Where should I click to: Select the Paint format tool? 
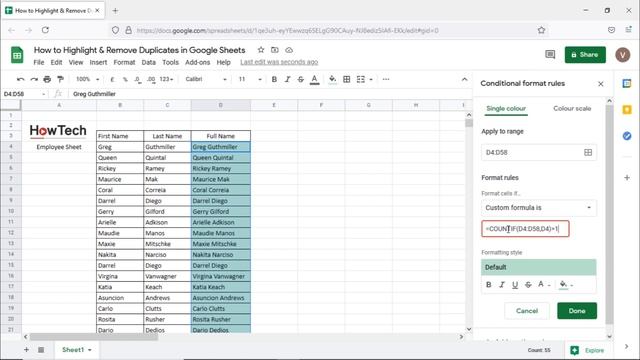(60, 79)
